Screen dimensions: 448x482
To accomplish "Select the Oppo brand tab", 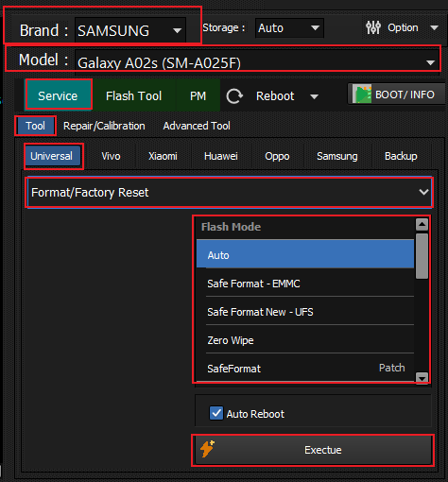I will (x=277, y=156).
